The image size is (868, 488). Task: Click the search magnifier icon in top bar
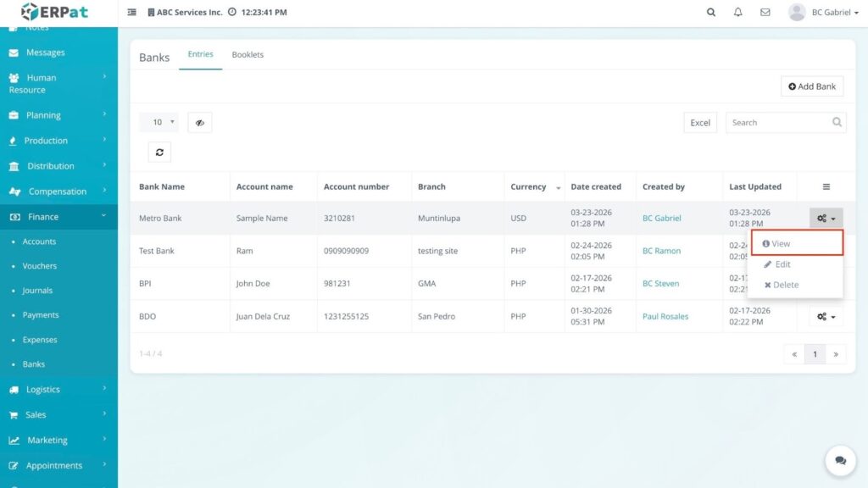(x=710, y=13)
